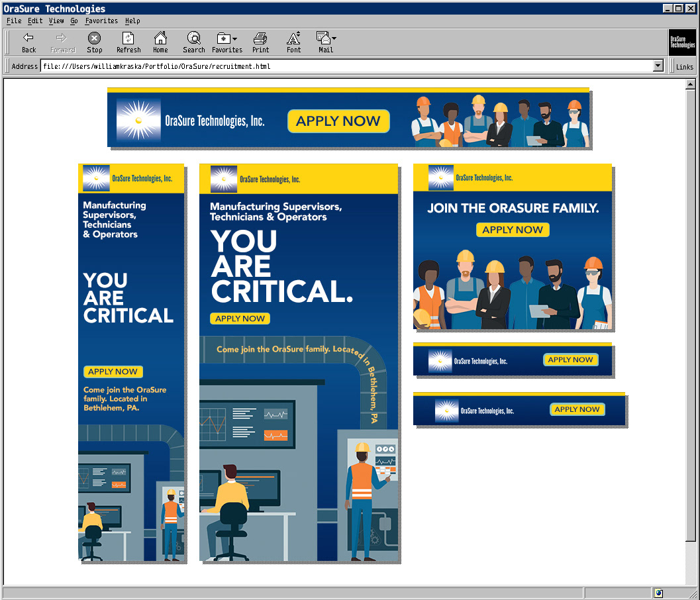
Task: Open the Favorites folder icon
Action: [x=223, y=38]
